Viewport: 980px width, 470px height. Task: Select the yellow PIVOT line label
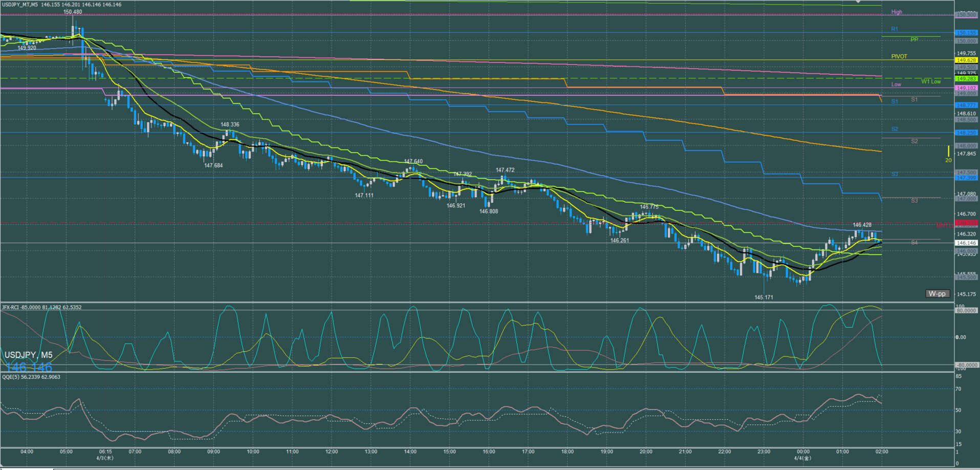click(899, 56)
